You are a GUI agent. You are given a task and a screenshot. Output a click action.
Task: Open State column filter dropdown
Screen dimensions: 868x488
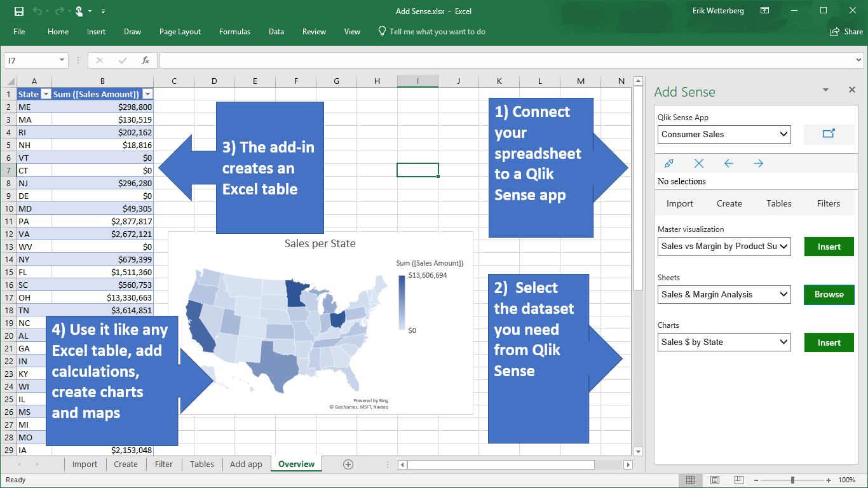pos(46,94)
